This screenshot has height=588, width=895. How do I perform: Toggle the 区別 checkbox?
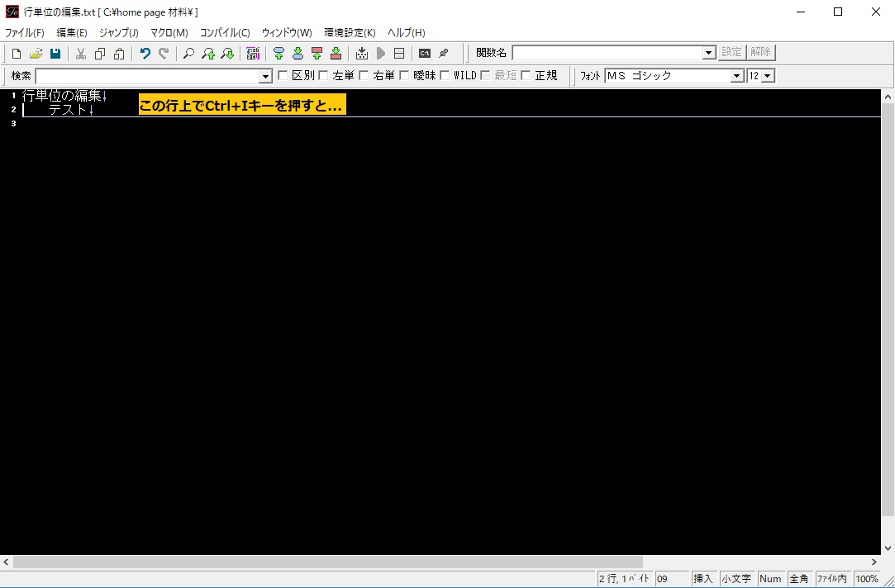(x=283, y=75)
